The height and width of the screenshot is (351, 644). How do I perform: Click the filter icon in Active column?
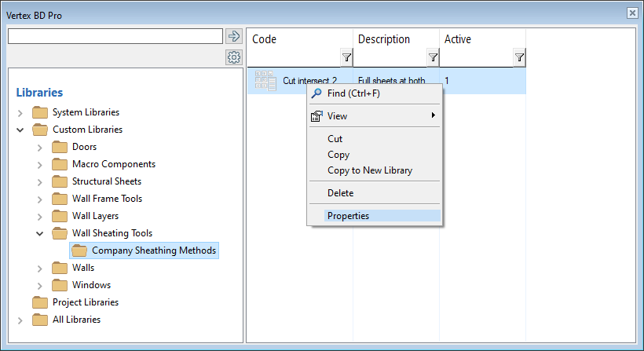(519, 57)
